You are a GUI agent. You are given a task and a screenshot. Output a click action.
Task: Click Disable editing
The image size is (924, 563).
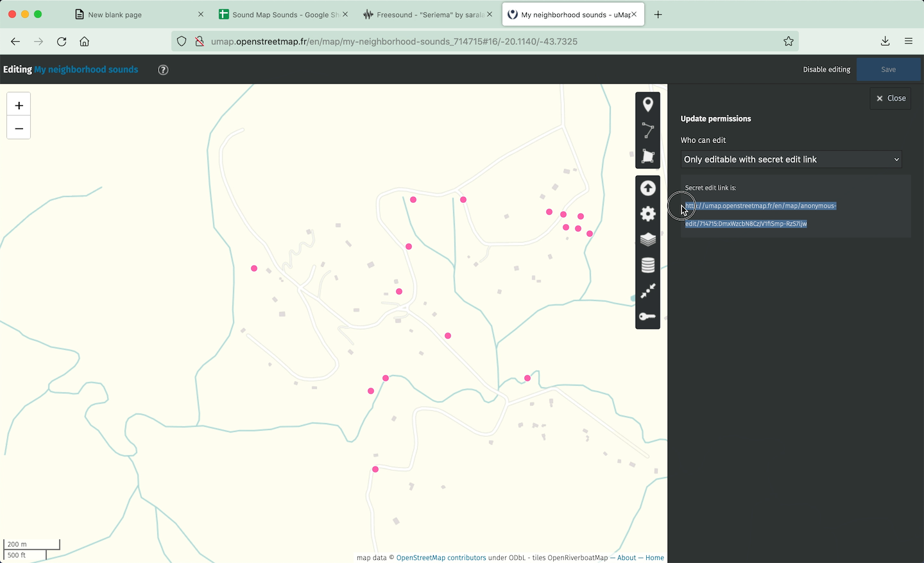point(826,69)
